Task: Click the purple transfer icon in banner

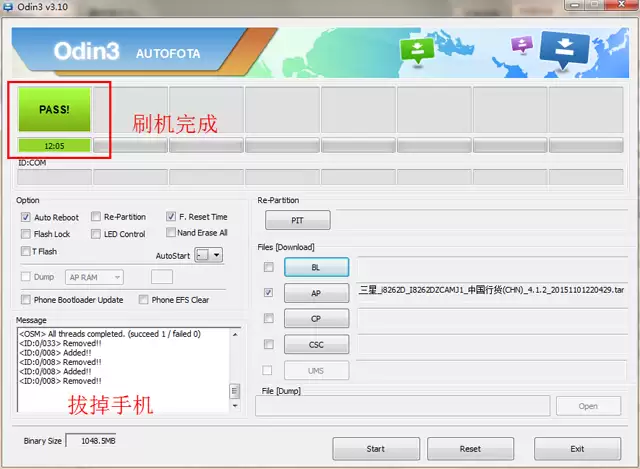Action: click(521, 45)
